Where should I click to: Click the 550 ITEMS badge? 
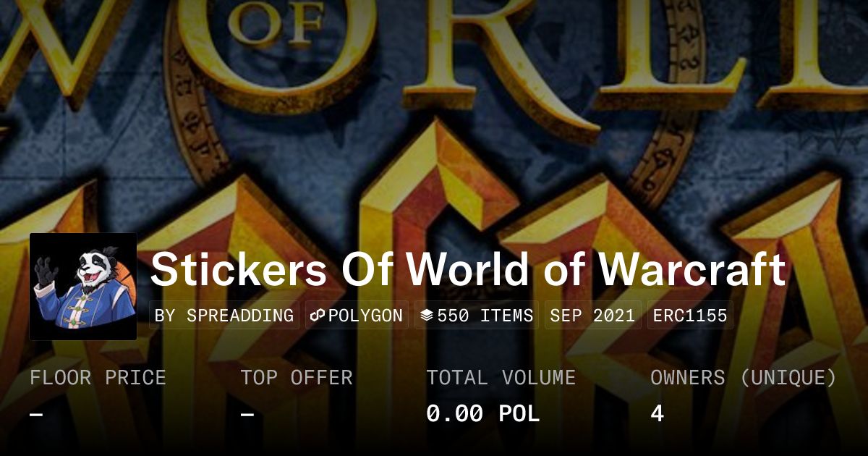click(x=476, y=316)
